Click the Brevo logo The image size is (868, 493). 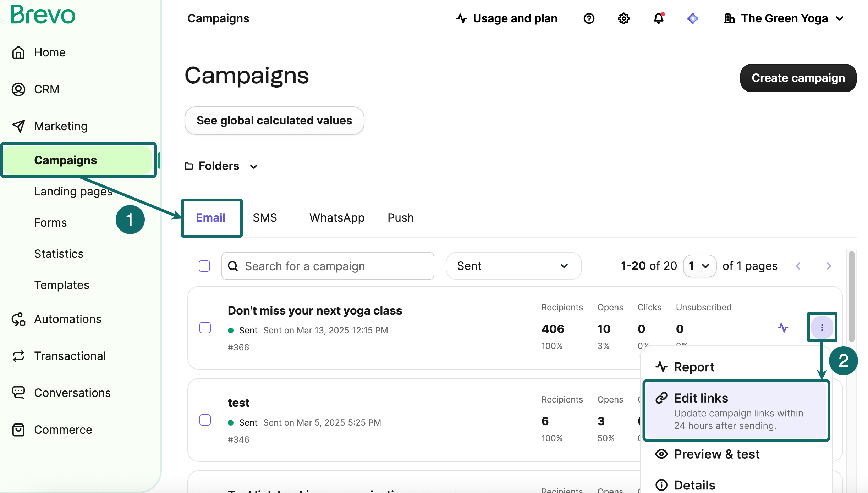43,15
